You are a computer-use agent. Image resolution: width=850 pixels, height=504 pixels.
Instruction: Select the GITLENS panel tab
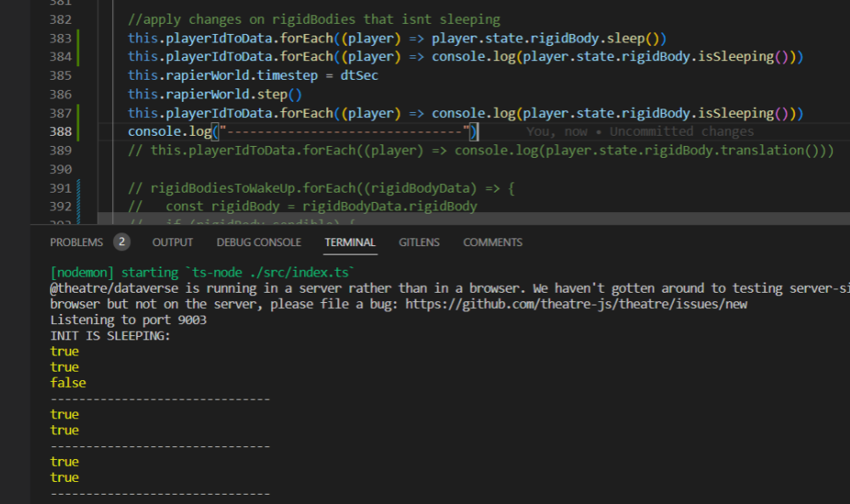419,242
